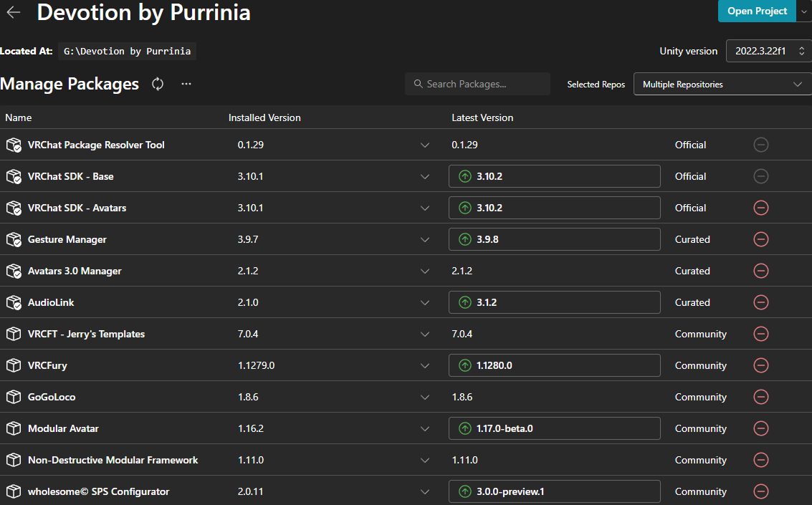
Task: Update SPS Configurator to 3.0.0-preview.1
Action: [554, 491]
